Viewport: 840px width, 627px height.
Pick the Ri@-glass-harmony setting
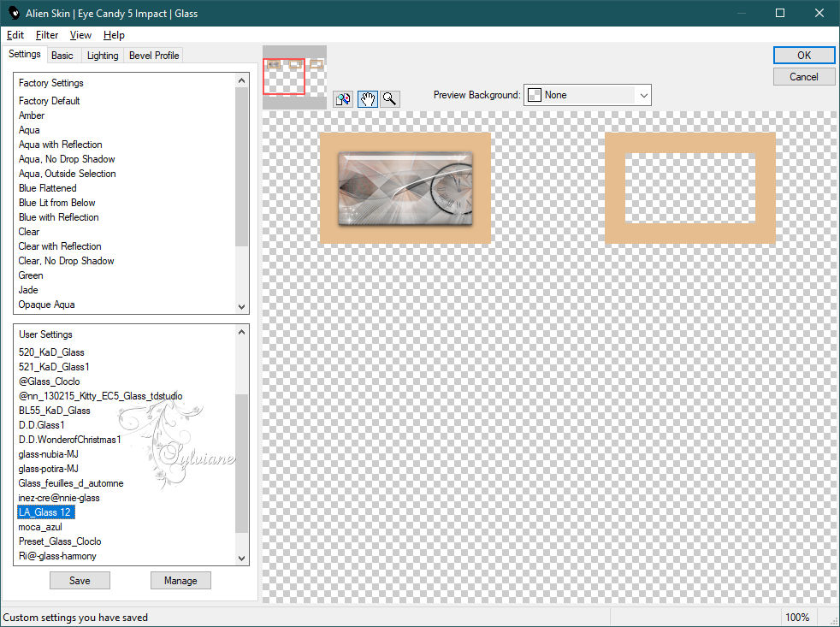pyautogui.click(x=57, y=556)
